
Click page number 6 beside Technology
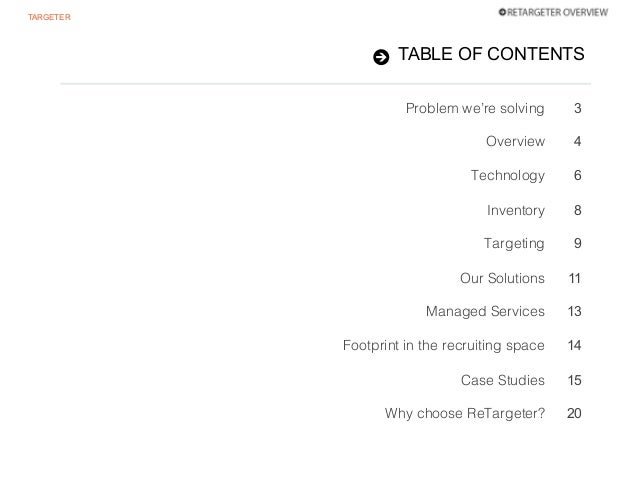[x=577, y=175]
